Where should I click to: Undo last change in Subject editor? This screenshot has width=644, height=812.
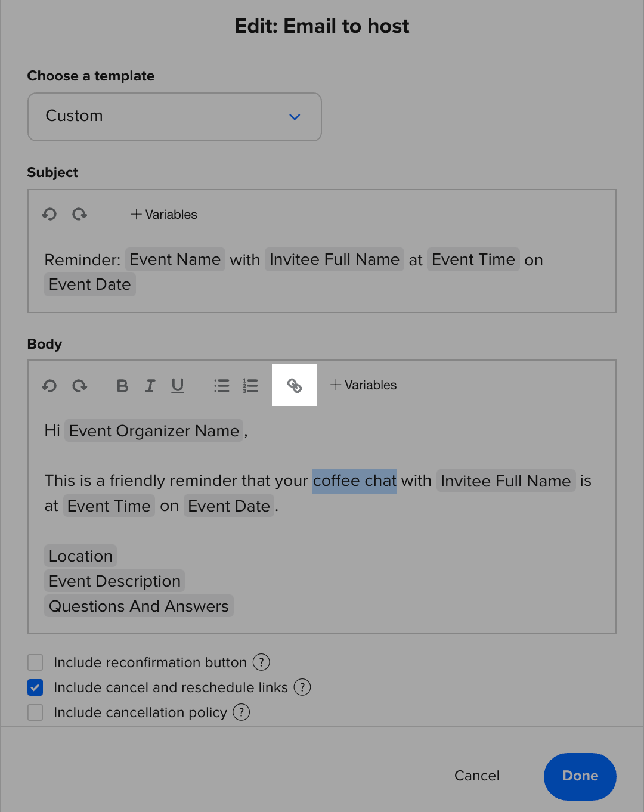coord(49,214)
